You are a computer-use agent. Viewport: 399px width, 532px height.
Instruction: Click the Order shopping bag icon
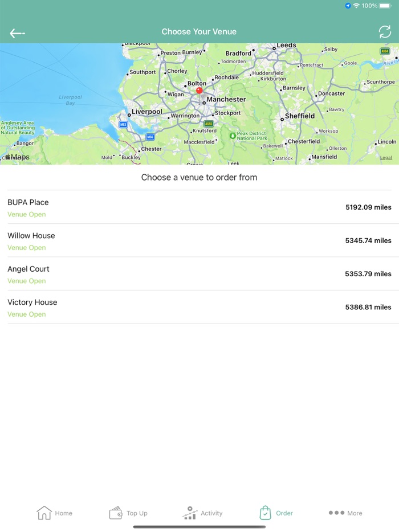click(x=265, y=513)
